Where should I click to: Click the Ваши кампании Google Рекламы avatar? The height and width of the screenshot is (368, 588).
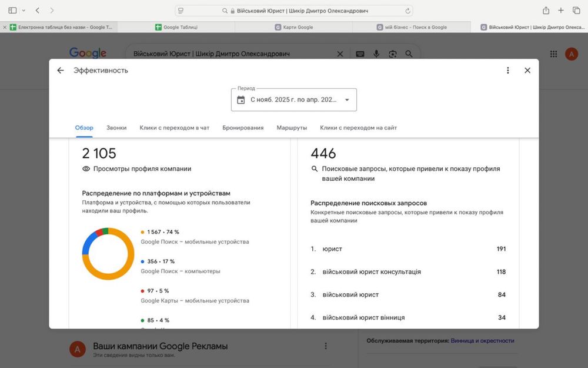coord(77,350)
